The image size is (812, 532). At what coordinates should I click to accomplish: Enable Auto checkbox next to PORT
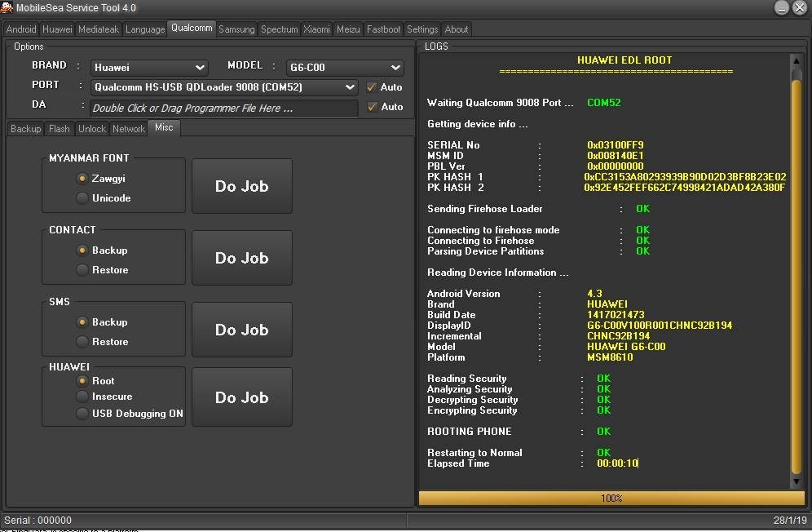(x=372, y=87)
